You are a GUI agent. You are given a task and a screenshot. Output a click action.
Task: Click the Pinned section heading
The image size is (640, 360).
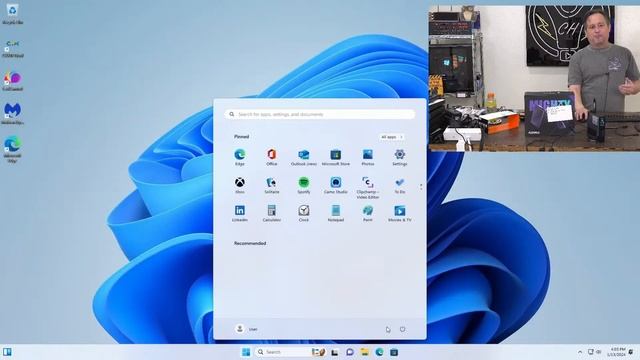coord(241,137)
